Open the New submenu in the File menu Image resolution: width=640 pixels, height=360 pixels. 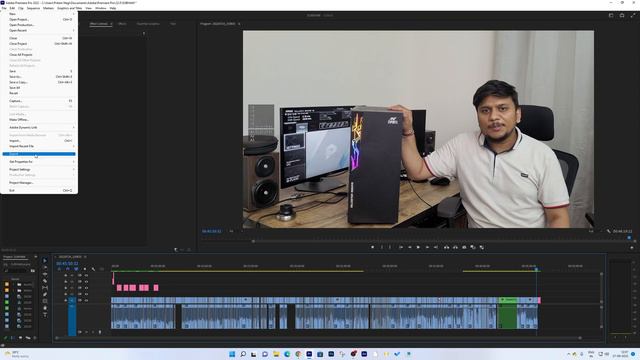click(x=39, y=14)
